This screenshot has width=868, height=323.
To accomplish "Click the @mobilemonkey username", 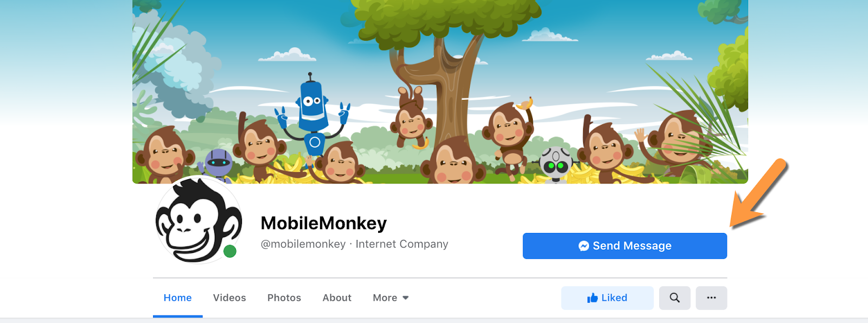I will (303, 244).
